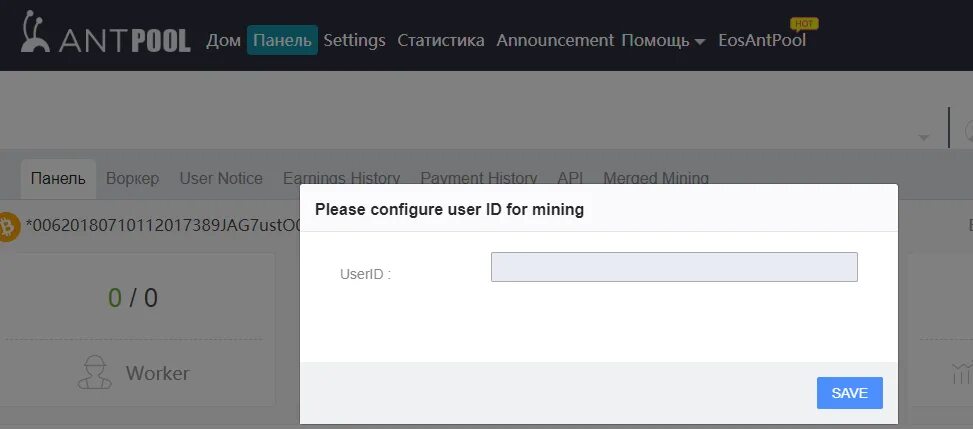Click the Worker miner icon

coord(94,373)
